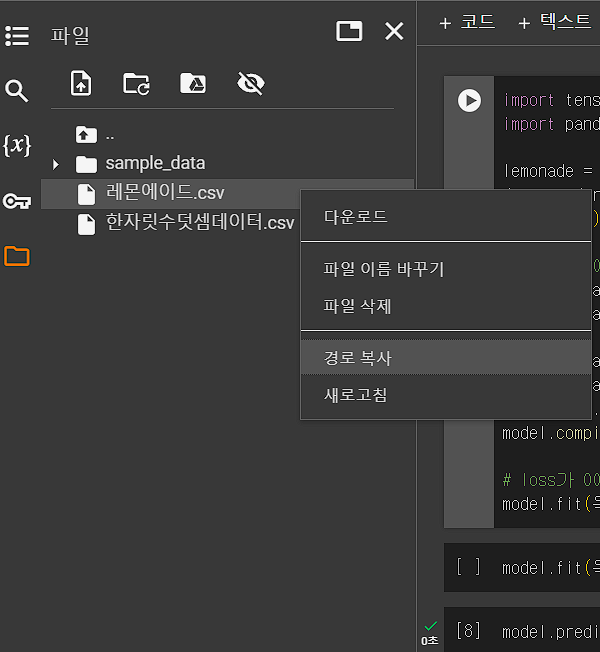Add a new code cell with + 코드

(467, 22)
